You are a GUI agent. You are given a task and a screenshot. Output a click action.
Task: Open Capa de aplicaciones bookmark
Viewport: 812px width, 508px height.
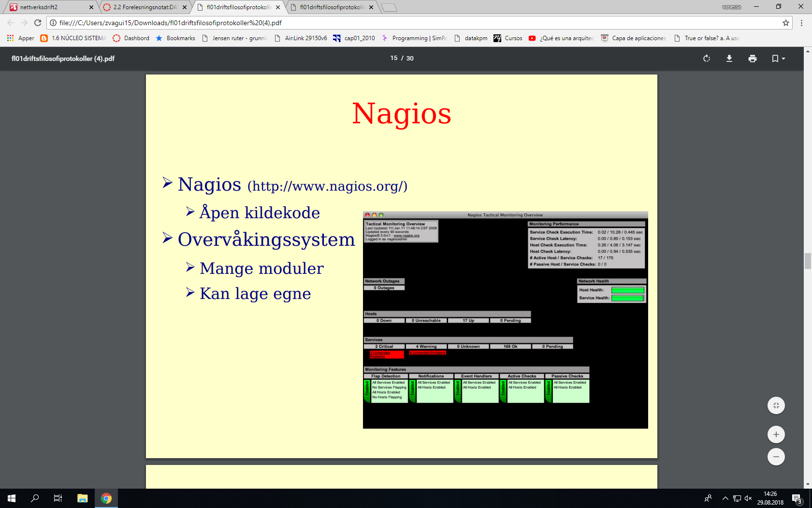633,38
